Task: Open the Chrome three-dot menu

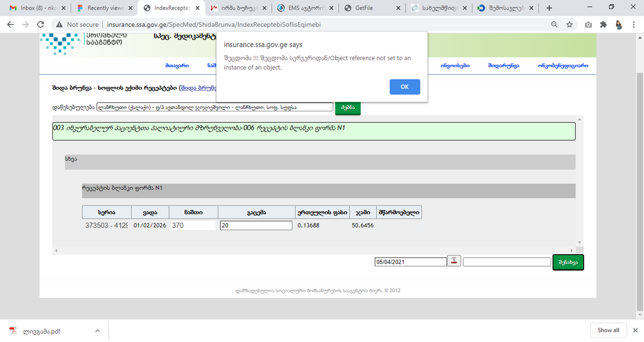Action: (633, 25)
